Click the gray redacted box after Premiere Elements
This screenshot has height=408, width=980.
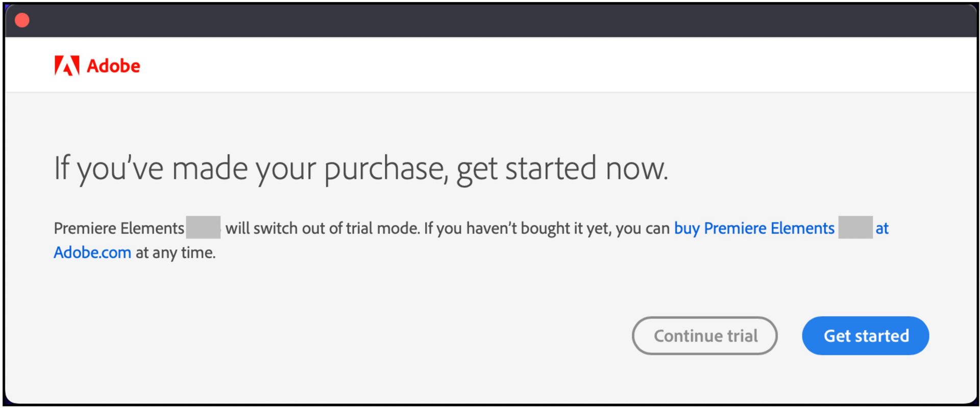[203, 227]
